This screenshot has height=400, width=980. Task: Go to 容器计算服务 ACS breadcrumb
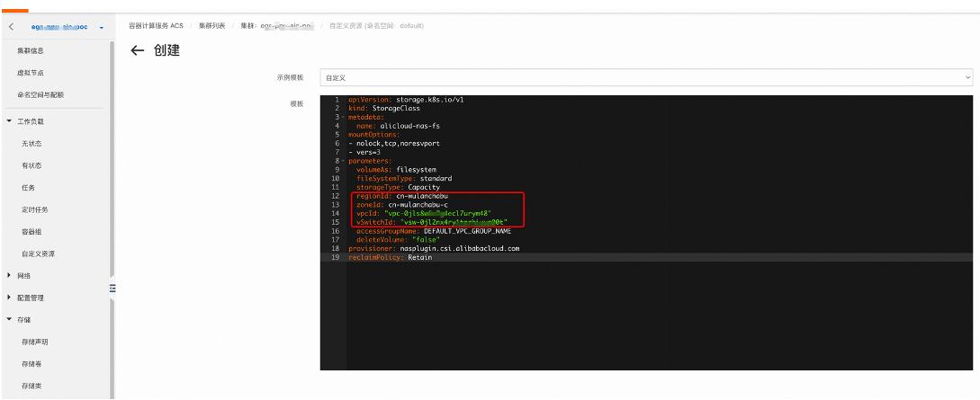(x=157, y=25)
